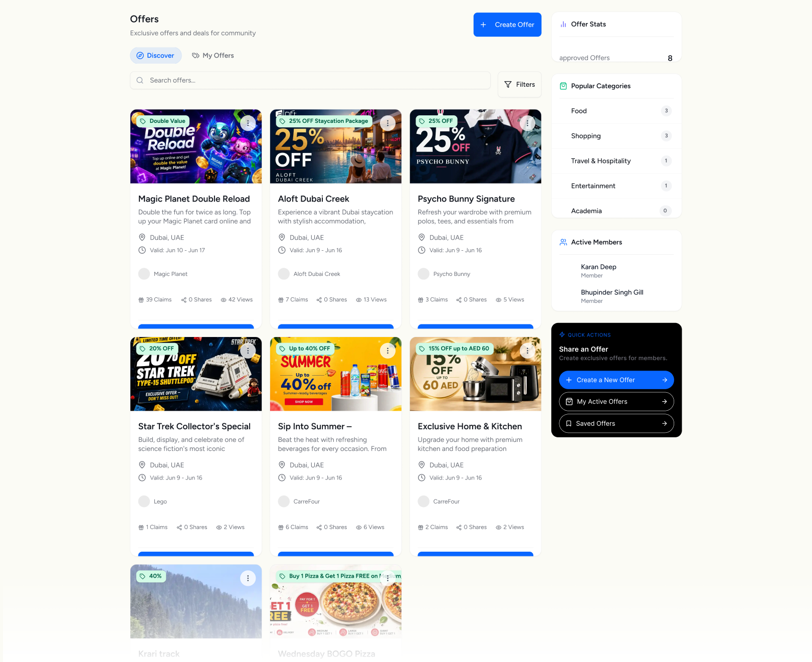Click the Lego avatar circle
Viewport: 812px width, 662px height.
tap(144, 502)
